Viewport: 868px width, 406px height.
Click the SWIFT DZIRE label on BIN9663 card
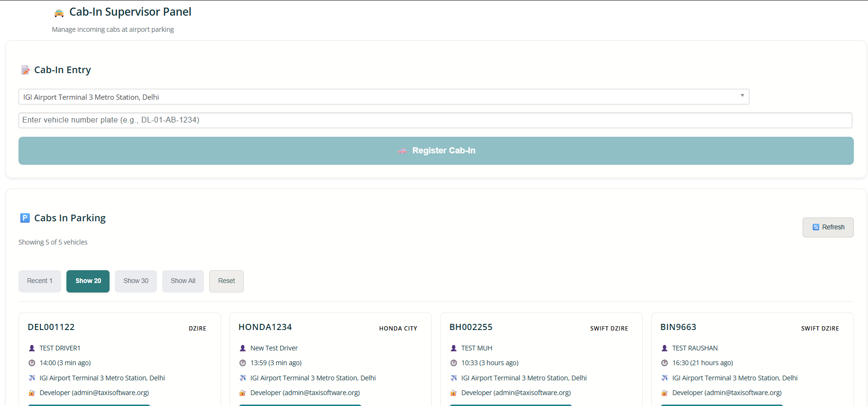click(820, 329)
